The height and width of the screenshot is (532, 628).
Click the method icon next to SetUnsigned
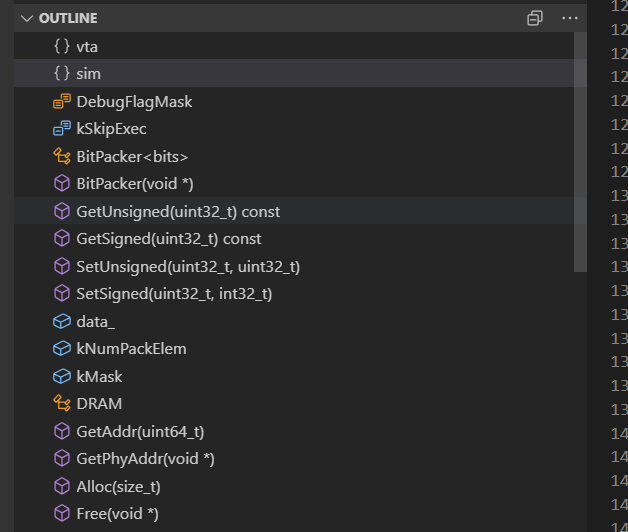click(x=62, y=266)
